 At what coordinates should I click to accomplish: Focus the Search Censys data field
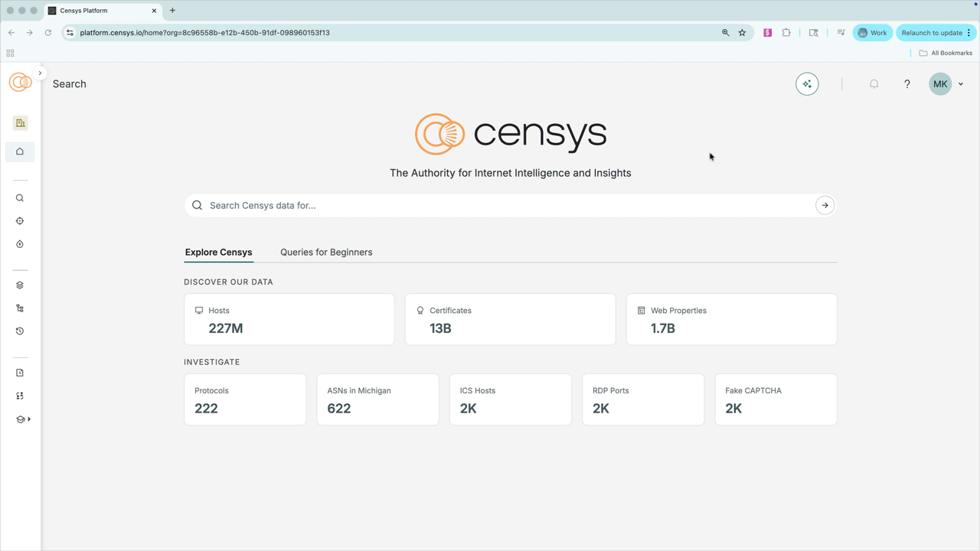coord(509,205)
